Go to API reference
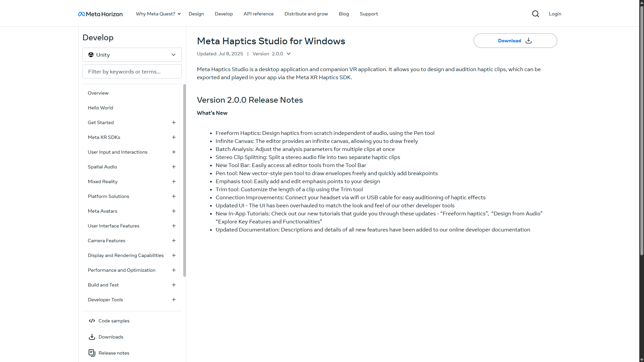Viewport: 644px width, 362px height. click(259, 14)
